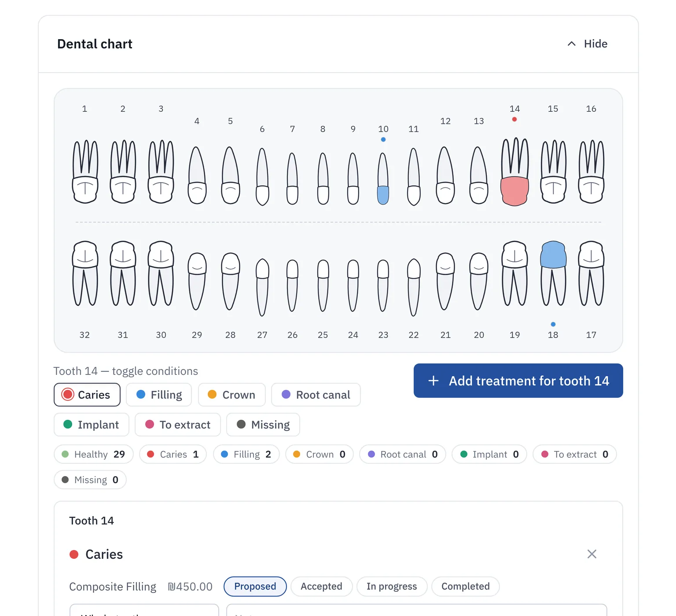
Task: Select lower tooth 27 canine
Action: coord(262,287)
